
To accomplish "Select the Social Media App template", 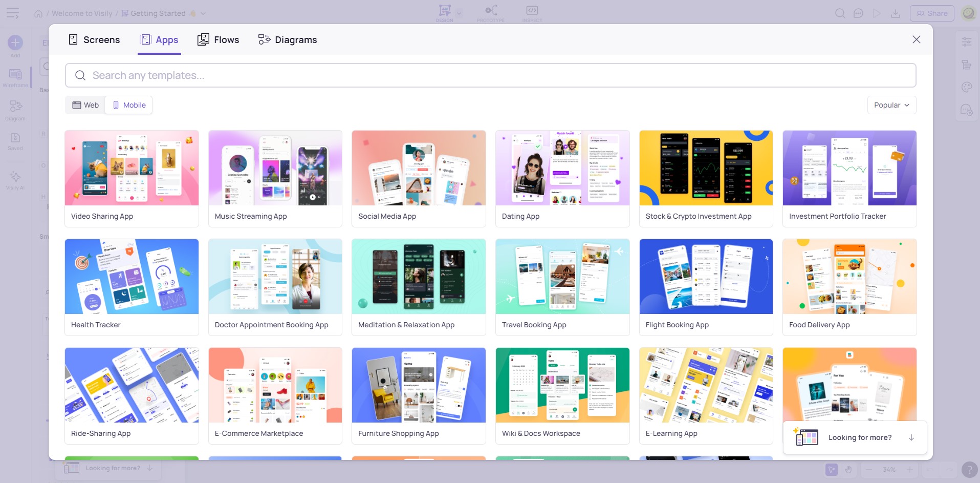I will point(419,178).
